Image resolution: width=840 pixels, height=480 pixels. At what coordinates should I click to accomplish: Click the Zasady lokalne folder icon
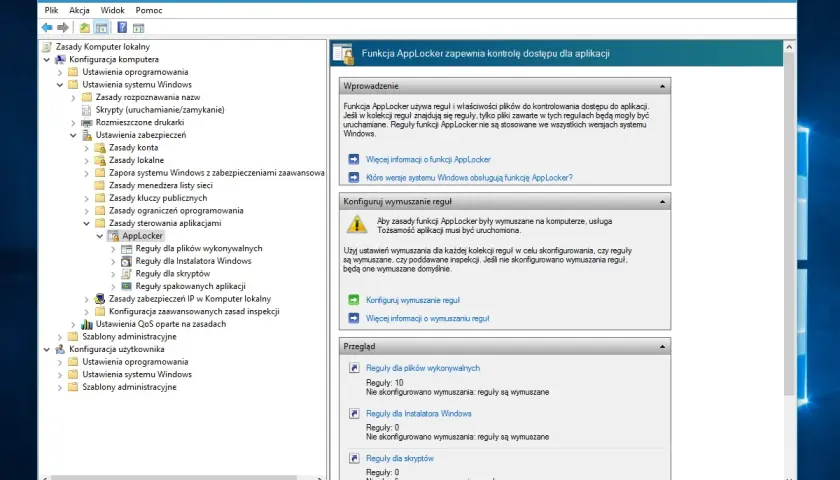[100, 160]
